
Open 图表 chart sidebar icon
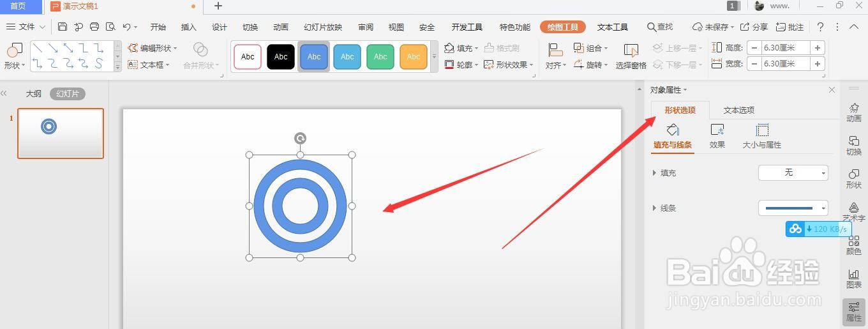(x=854, y=278)
